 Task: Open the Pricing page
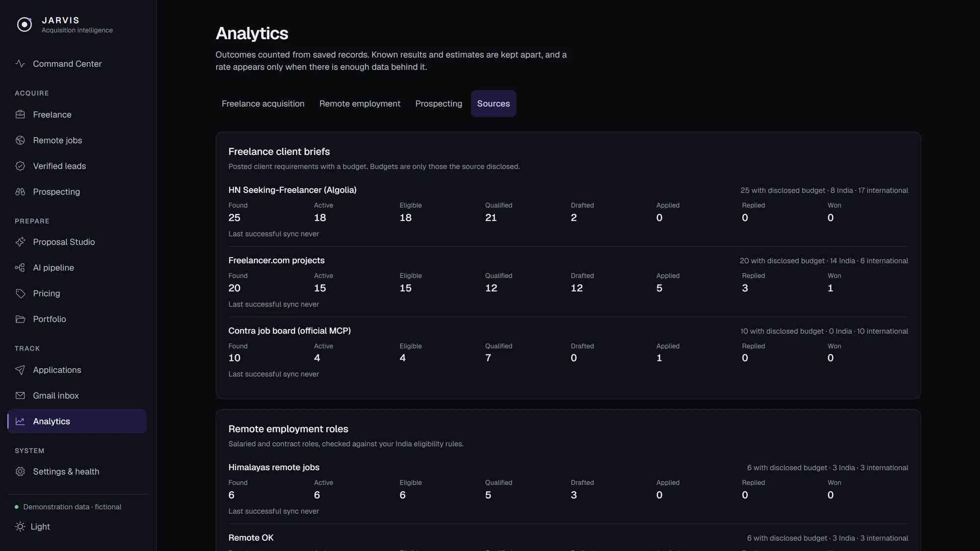(77, 293)
